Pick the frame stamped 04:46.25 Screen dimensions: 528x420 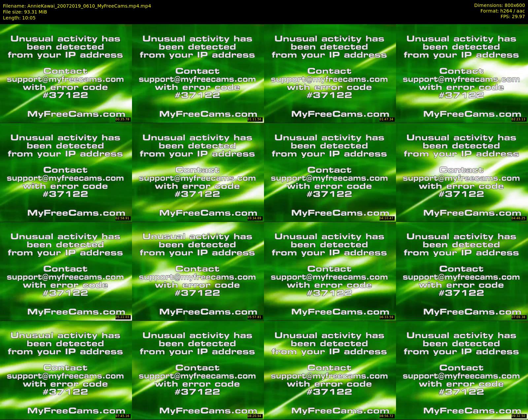[x=462, y=172]
